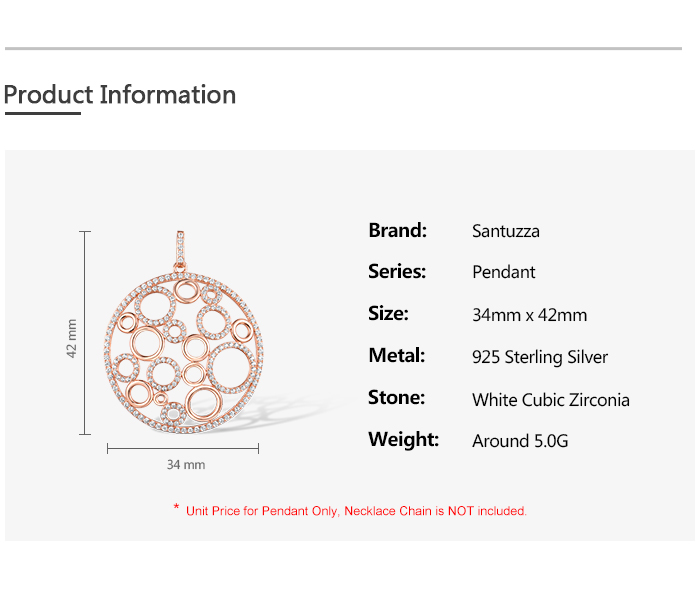Select the 34mm x 42mm size value
The height and width of the screenshot is (589, 700).
coord(529,315)
